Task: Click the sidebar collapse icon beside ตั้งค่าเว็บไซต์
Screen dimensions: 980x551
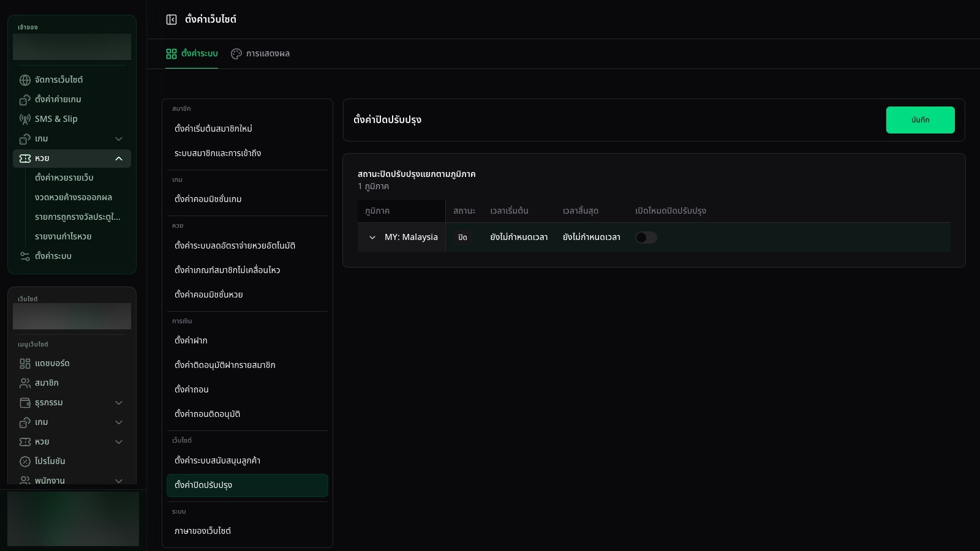Action: click(x=171, y=20)
